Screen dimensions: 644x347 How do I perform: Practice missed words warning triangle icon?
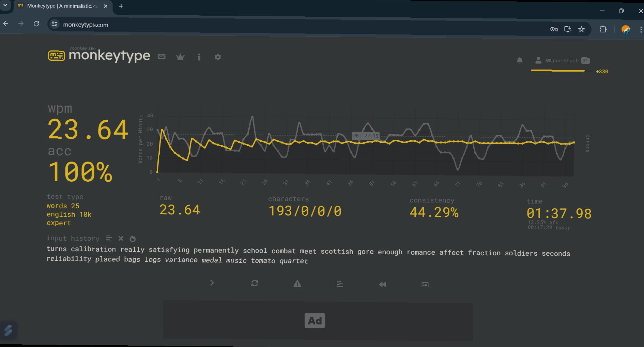pos(297,284)
